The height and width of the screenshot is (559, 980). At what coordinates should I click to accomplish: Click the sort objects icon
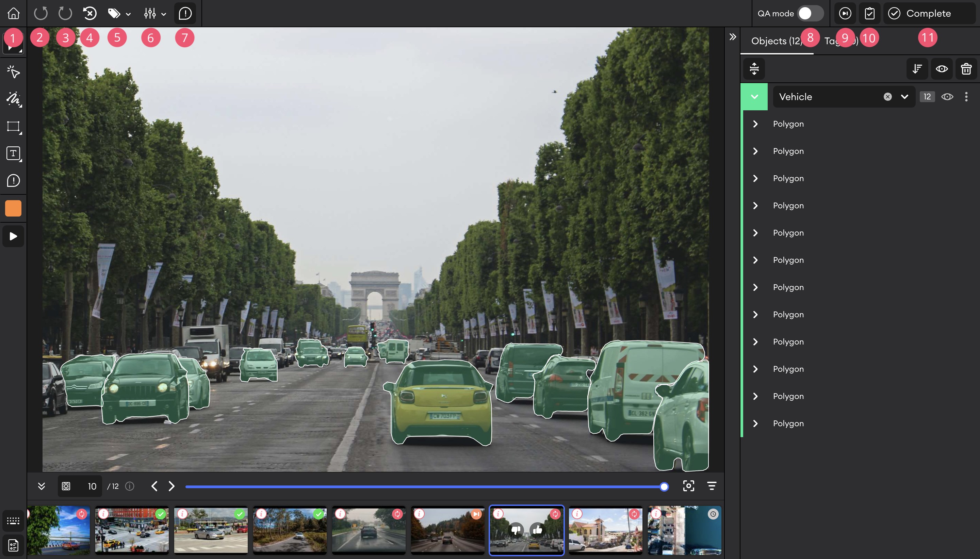point(917,69)
